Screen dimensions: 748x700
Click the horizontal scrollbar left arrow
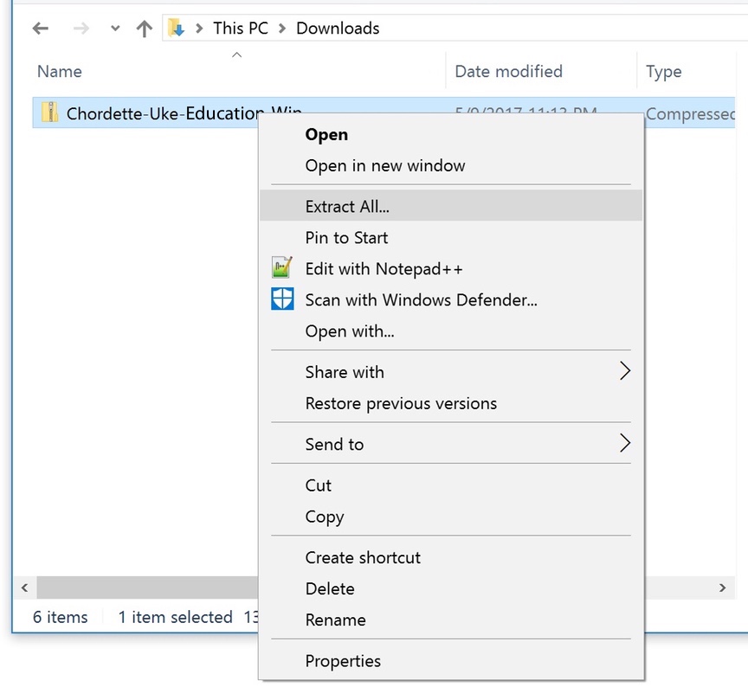coord(24,588)
